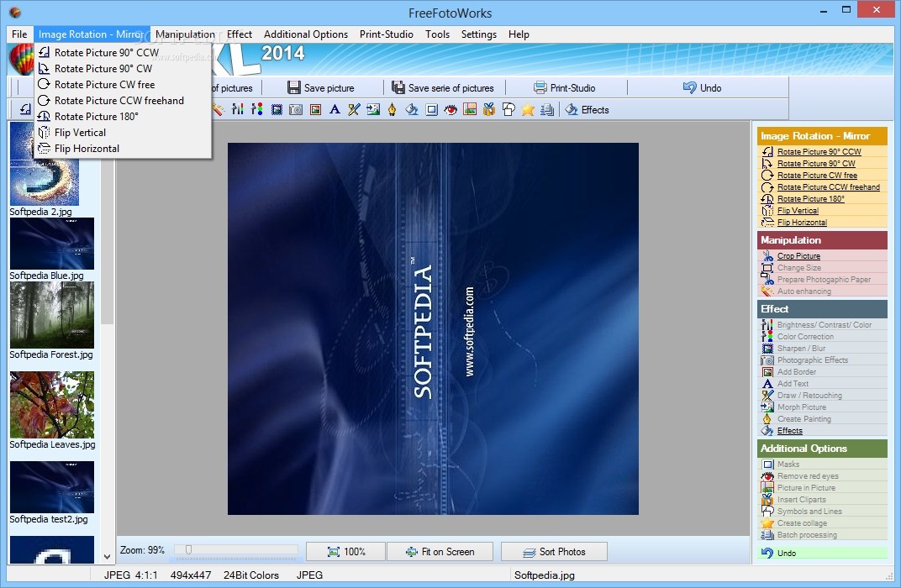Image resolution: width=901 pixels, height=588 pixels.
Task: Open the Batch processing toolbar icon
Action: (547, 109)
